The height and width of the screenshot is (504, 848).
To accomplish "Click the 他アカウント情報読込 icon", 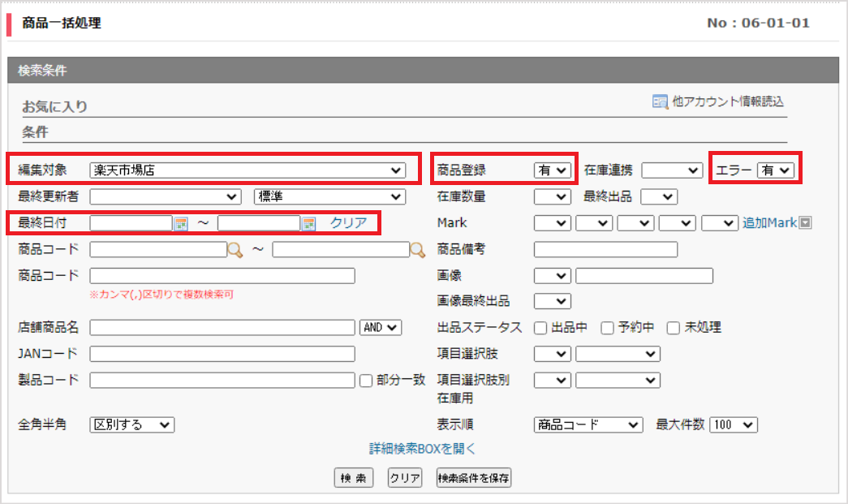I will tap(660, 101).
